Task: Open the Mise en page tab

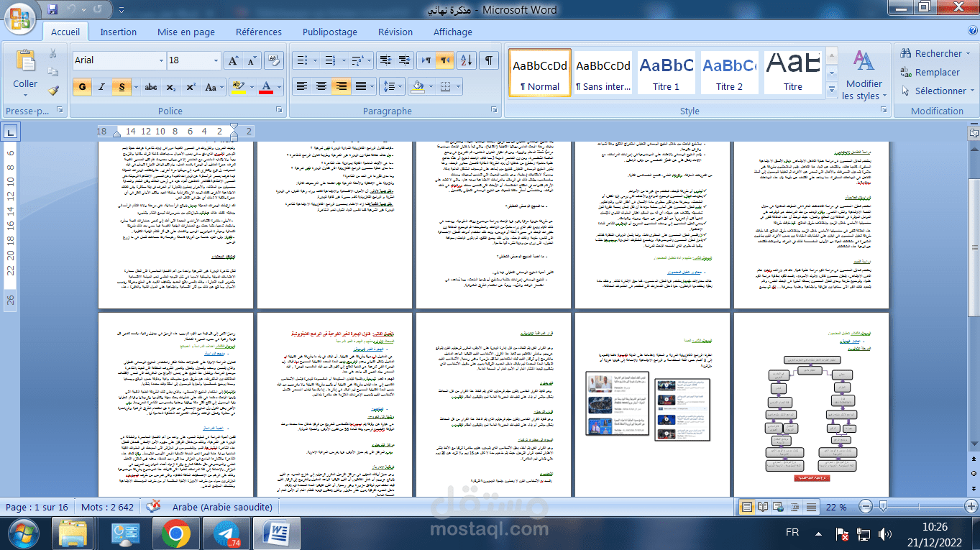Action: click(186, 32)
